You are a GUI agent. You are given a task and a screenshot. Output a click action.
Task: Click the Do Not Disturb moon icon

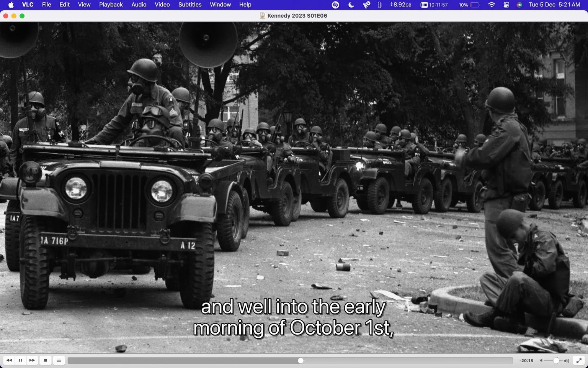point(351,5)
